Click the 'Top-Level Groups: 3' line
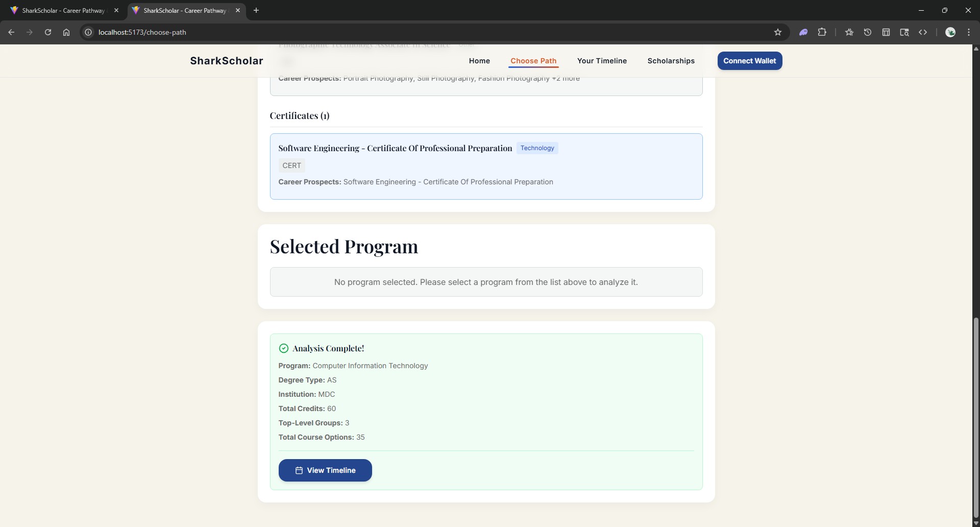Image resolution: width=980 pixels, height=527 pixels. coord(314,423)
